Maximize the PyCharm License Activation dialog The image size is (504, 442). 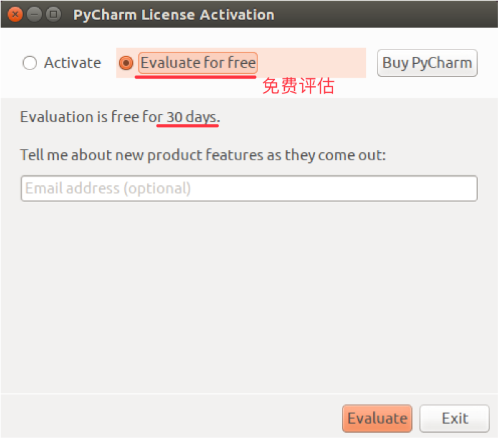(x=53, y=14)
